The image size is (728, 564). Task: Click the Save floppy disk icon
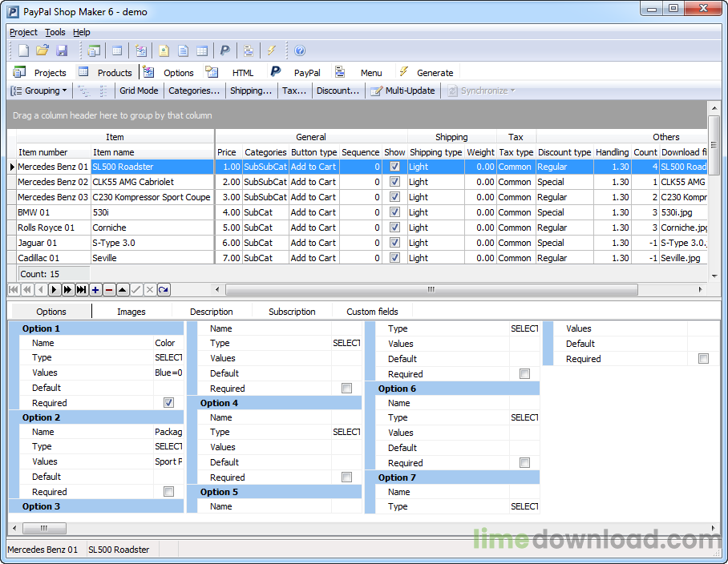[x=62, y=50]
